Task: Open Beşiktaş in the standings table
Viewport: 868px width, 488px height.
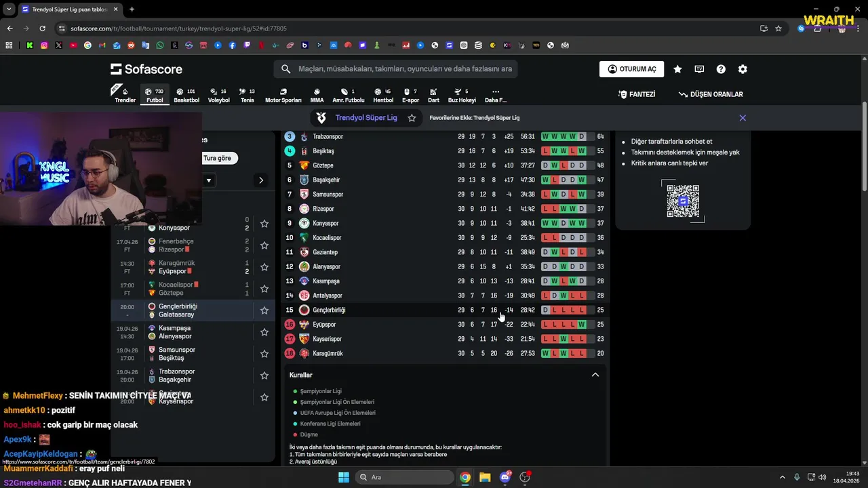Action: click(323, 151)
